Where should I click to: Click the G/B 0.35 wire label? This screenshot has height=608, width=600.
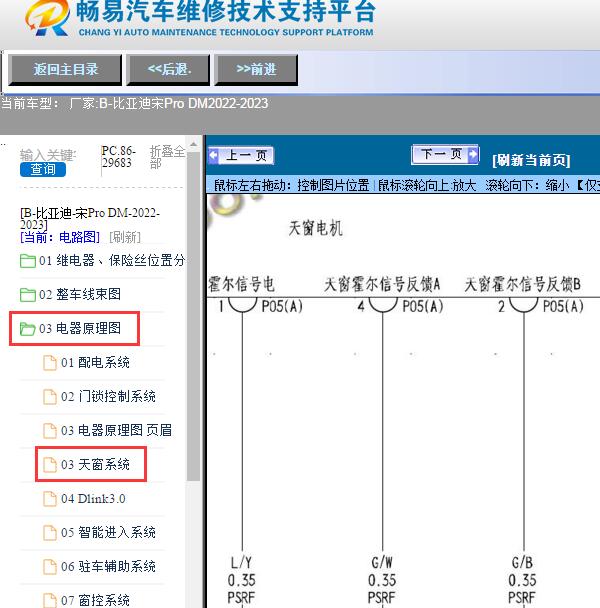click(x=522, y=571)
